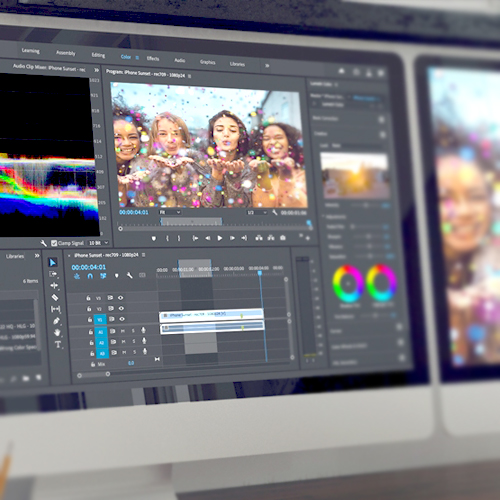Switch to Learning workspace
Viewport: 500px width, 500px height.
pos(31,51)
